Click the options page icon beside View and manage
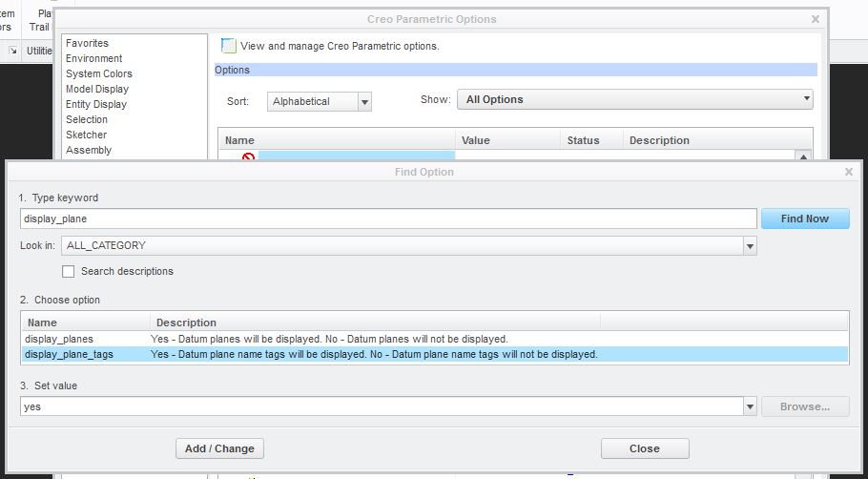Screen dimensions: 868x479 click(x=229, y=46)
